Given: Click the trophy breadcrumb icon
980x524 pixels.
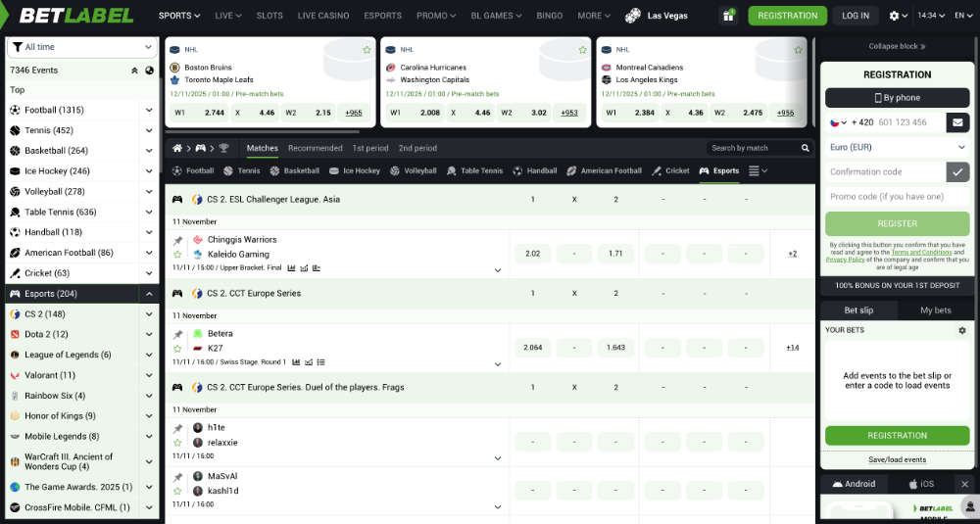Looking at the screenshot, I should (223, 148).
